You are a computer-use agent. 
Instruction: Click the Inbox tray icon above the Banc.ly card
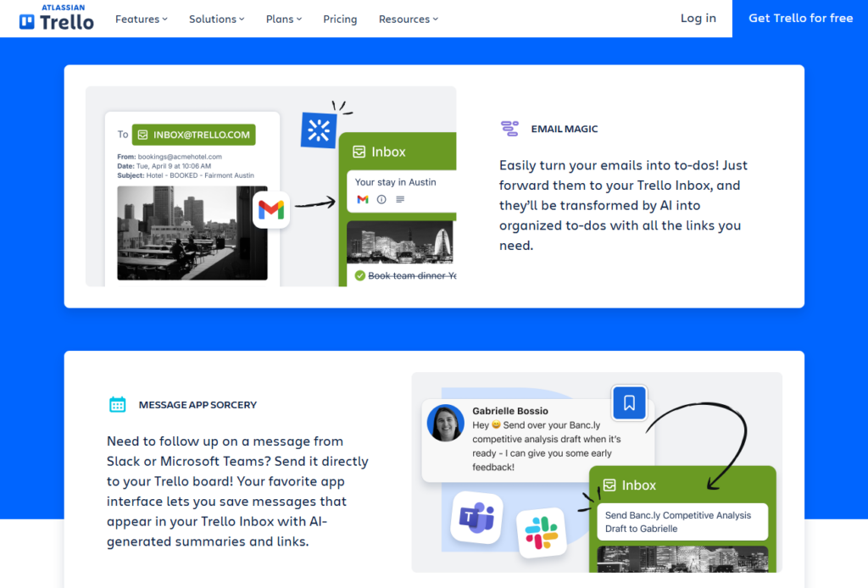click(x=609, y=485)
